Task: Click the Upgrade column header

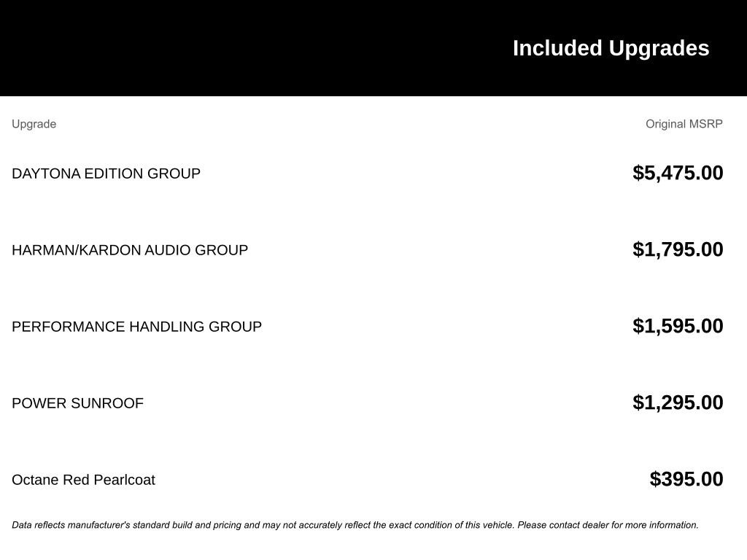Action: coord(34,124)
